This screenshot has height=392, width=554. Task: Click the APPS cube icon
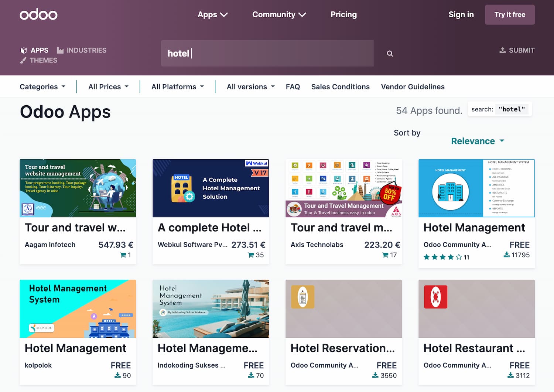[24, 50]
